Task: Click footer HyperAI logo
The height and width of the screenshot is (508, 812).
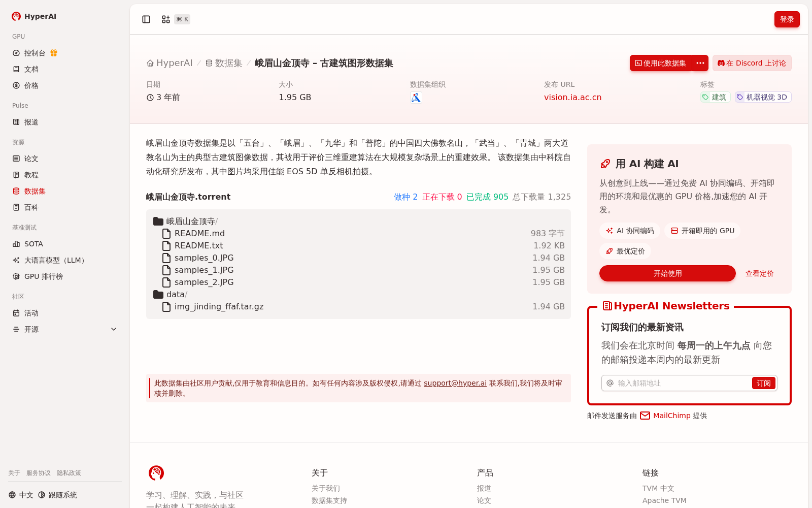Action: (156, 473)
